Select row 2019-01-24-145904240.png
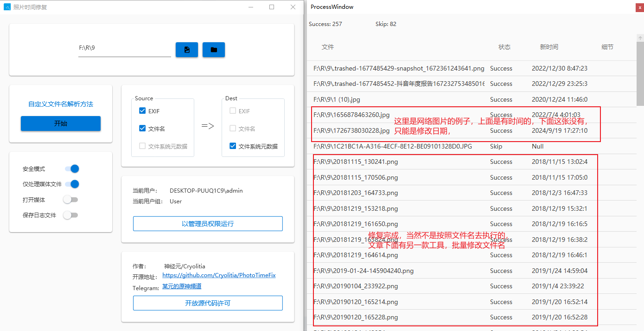The width and height of the screenshot is (644, 331). 472,271
